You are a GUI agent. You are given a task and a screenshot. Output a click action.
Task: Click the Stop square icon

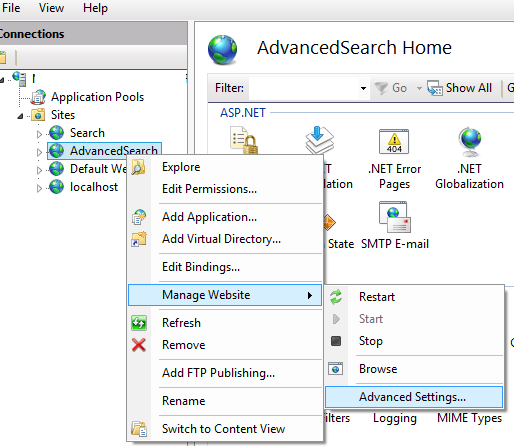336,341
